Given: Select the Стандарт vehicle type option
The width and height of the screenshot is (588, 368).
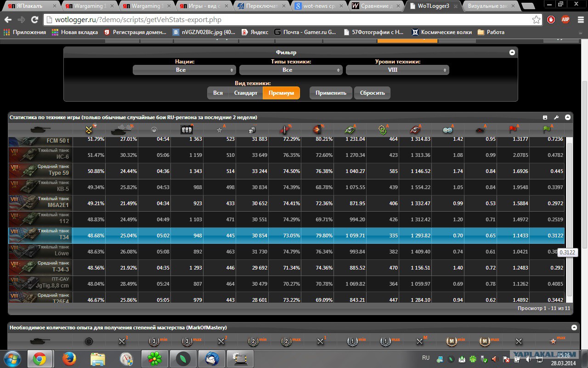Looking at the screenshot, I should pos(246,93).
